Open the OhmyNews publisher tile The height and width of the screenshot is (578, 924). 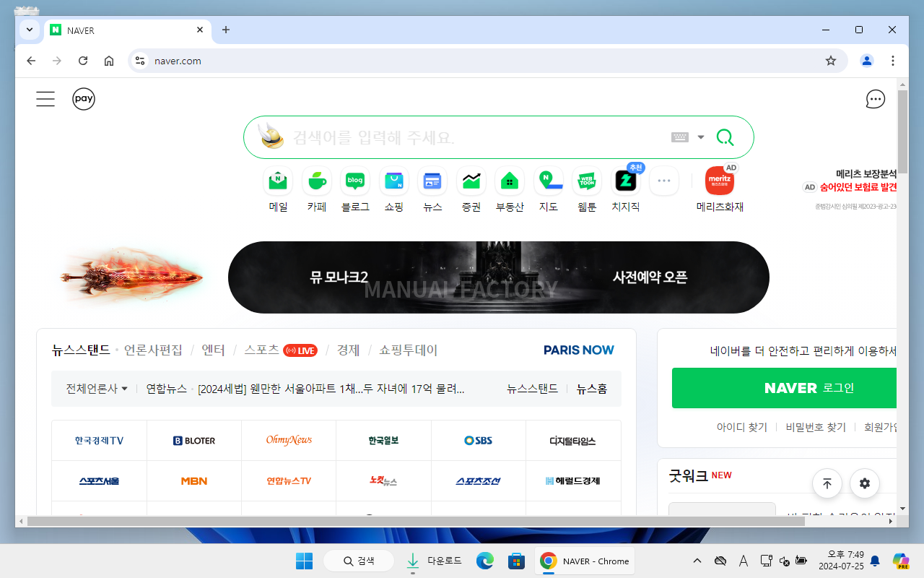click(289, 441)
